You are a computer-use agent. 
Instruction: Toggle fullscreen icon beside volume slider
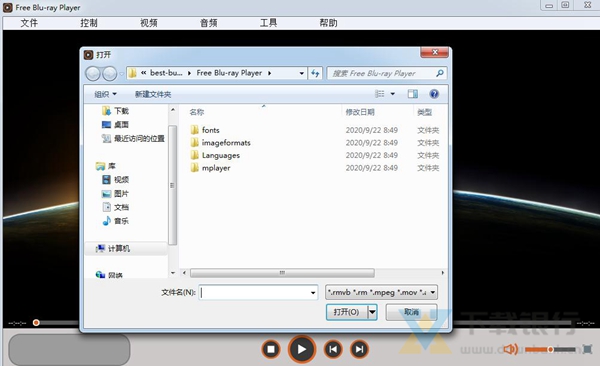[x=587, y=349]
